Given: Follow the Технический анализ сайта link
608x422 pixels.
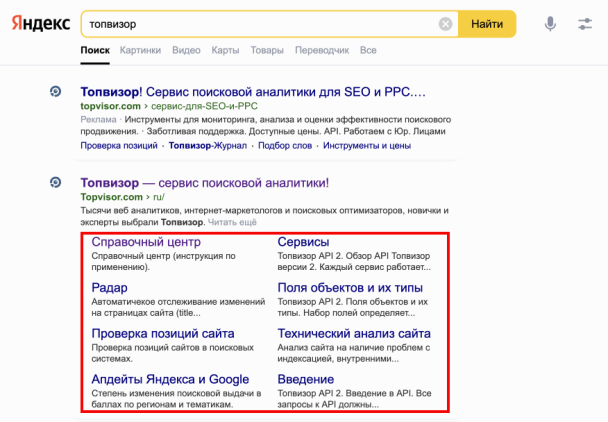Looking at the screenshot, I should [x=354, y=333].
